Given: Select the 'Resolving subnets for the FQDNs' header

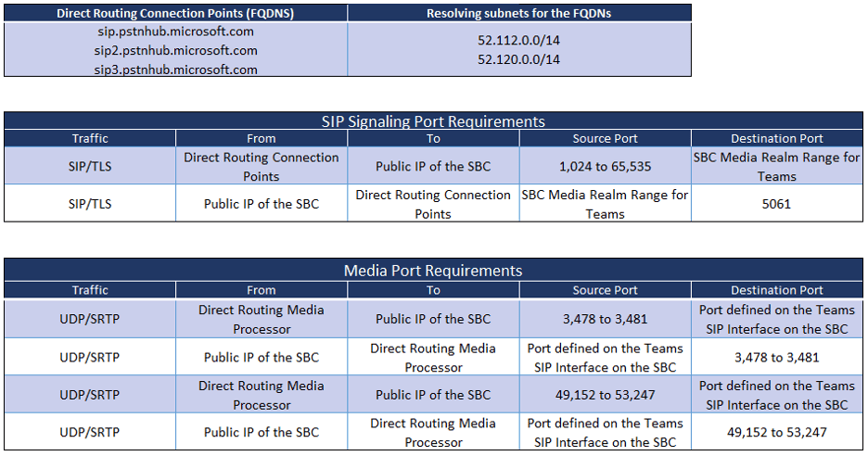Looking at the screenshot, I should click(x=518, y=13).
